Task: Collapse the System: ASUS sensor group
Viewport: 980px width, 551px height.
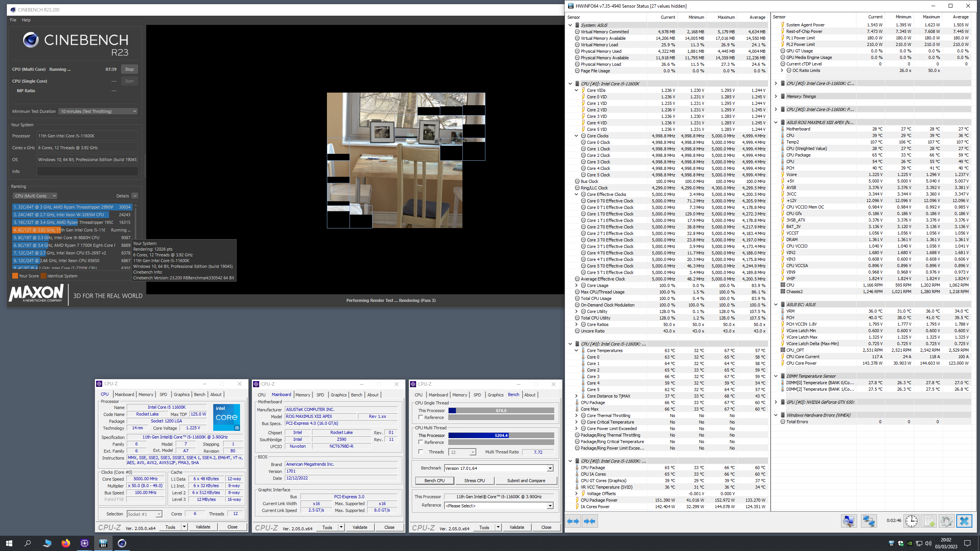Action: pyautogui.click(x=570, y=25)
